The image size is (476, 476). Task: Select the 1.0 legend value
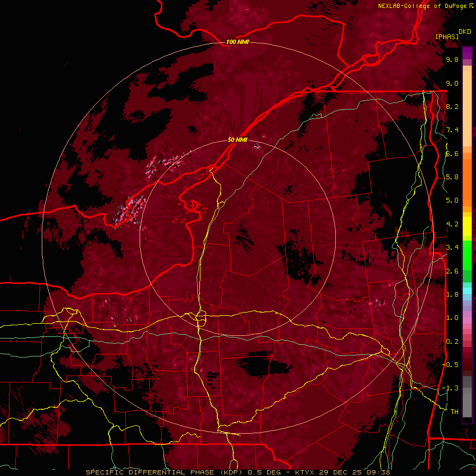click(x=452, y=318)
